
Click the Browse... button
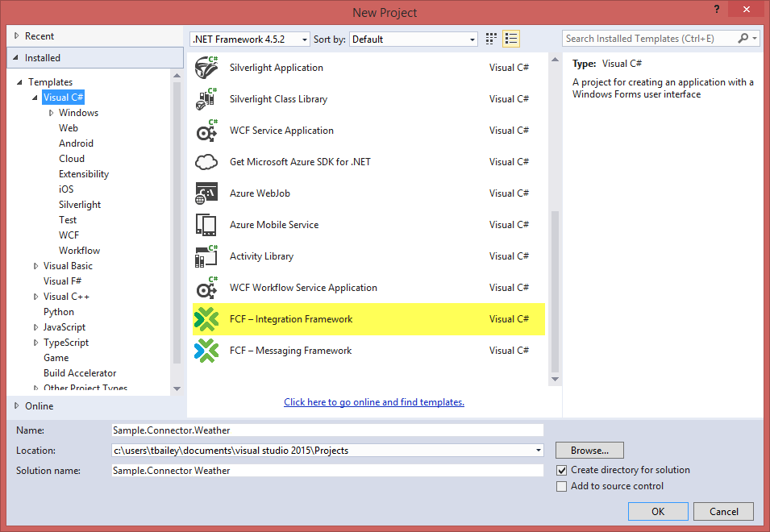(x=589, y=451)
